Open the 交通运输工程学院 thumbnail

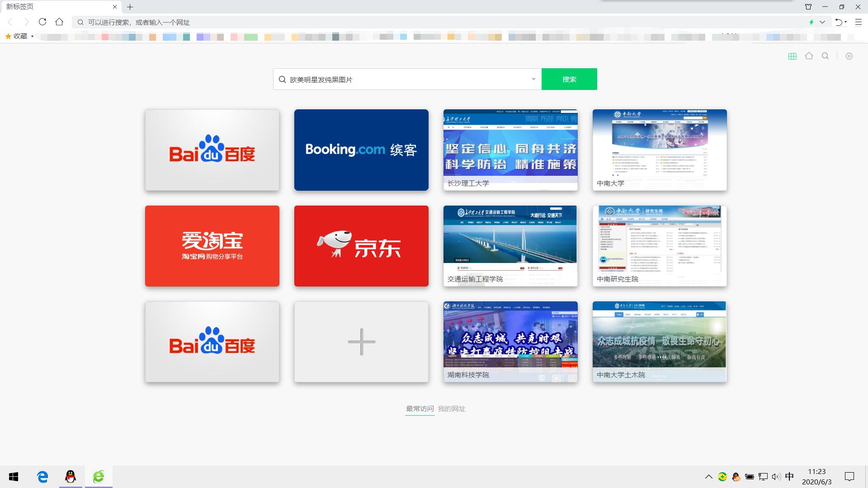510,246
